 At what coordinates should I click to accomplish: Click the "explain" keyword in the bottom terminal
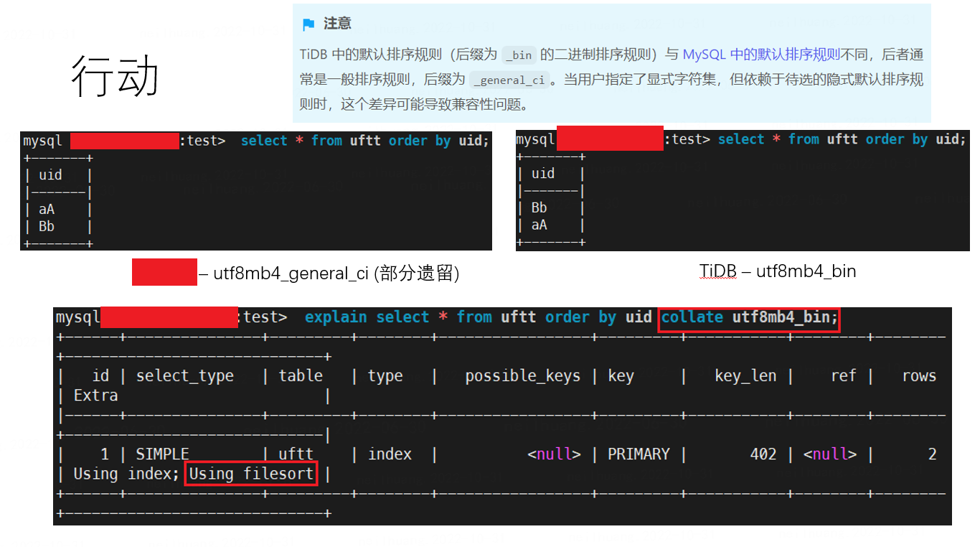336,317
